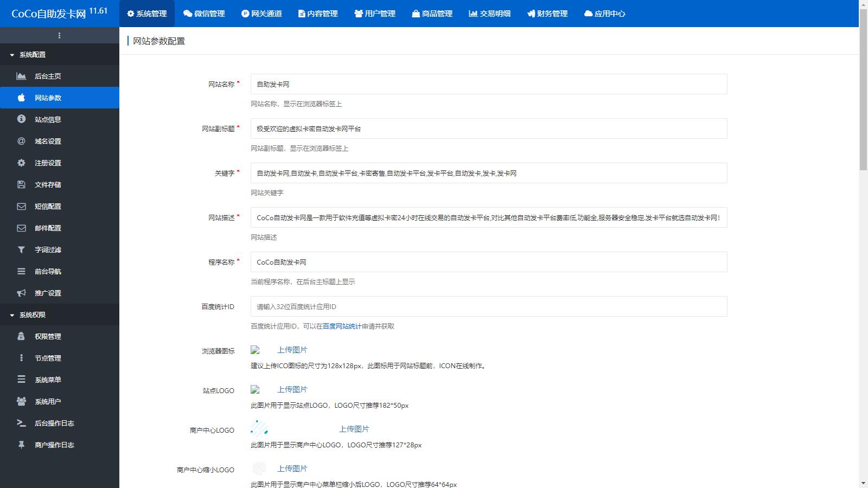868x488 pixels.
Task: Click the save disk icon for 文件存储
Action: [21, 184]
